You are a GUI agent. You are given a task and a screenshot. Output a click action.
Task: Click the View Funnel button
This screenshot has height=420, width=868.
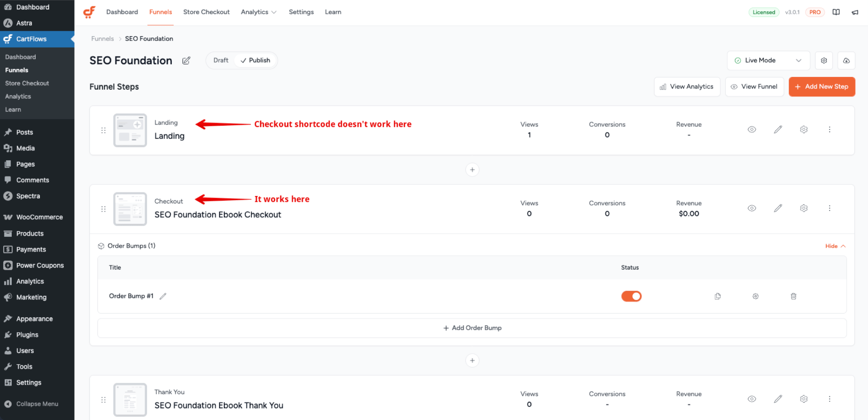tap(755, 87)
